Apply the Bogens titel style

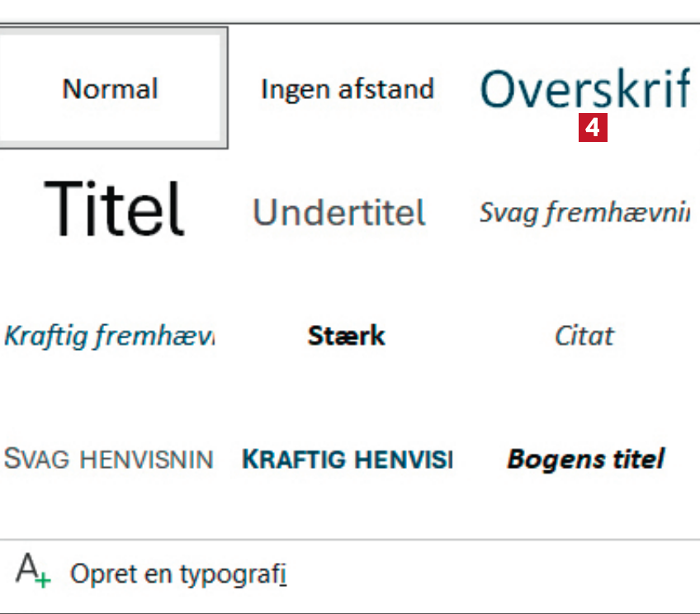(585, 459)
